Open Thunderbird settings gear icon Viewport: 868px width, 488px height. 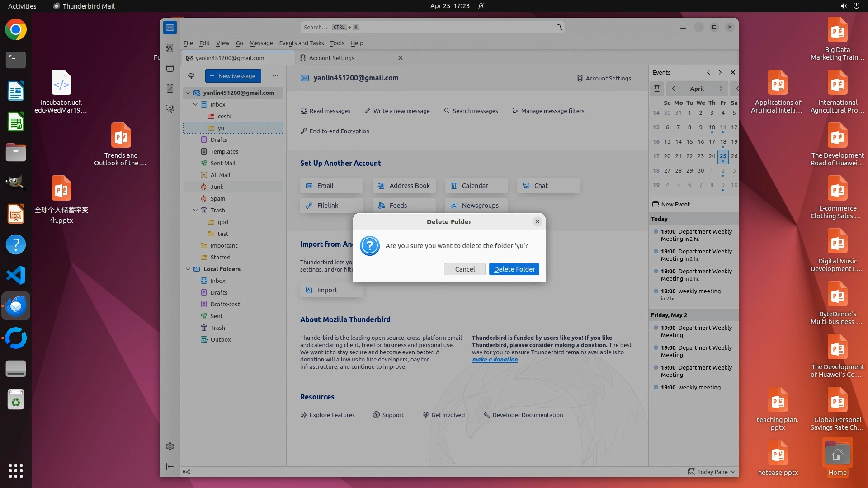[170, 446]
